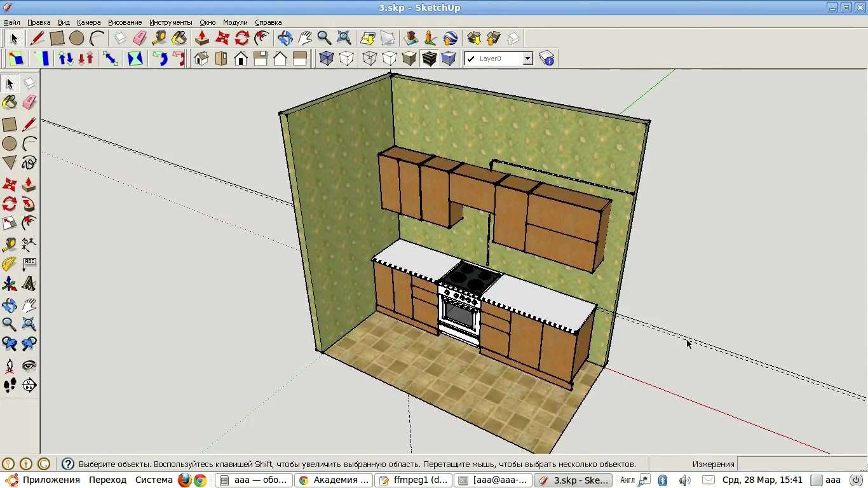Choose the 3D Text tool

[x=29, y=283]
